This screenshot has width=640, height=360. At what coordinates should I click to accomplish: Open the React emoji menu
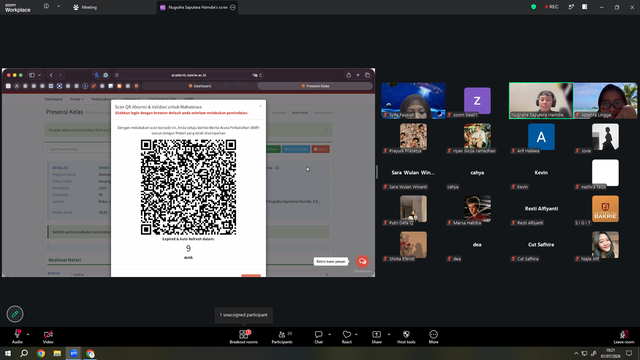click(347, 337)
